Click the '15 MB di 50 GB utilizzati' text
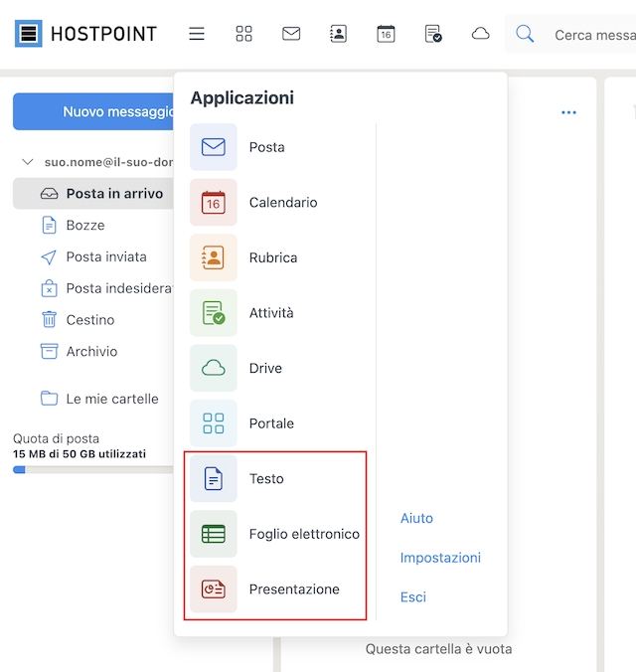Viewport: 636px width, 672px height. coord(79,454)
